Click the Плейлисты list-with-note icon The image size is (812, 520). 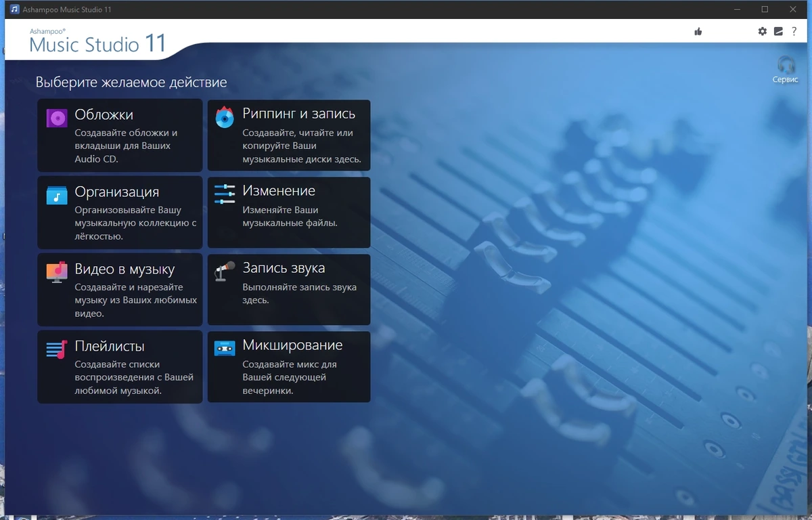tap(57, 349)
